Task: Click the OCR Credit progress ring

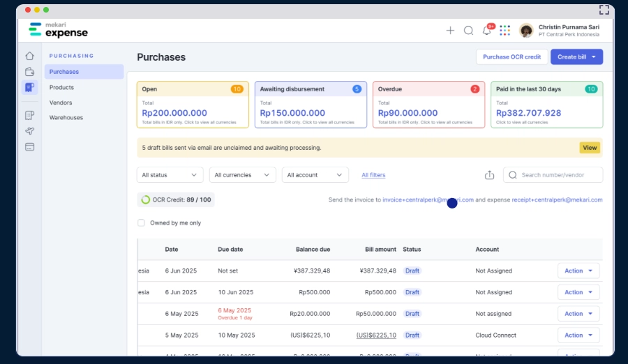Action: [146, 200]
